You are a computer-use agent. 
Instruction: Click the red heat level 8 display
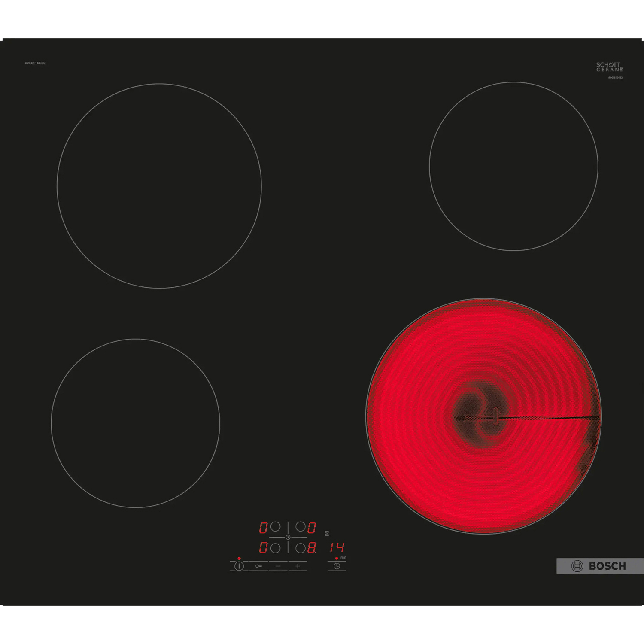point(312,548)
